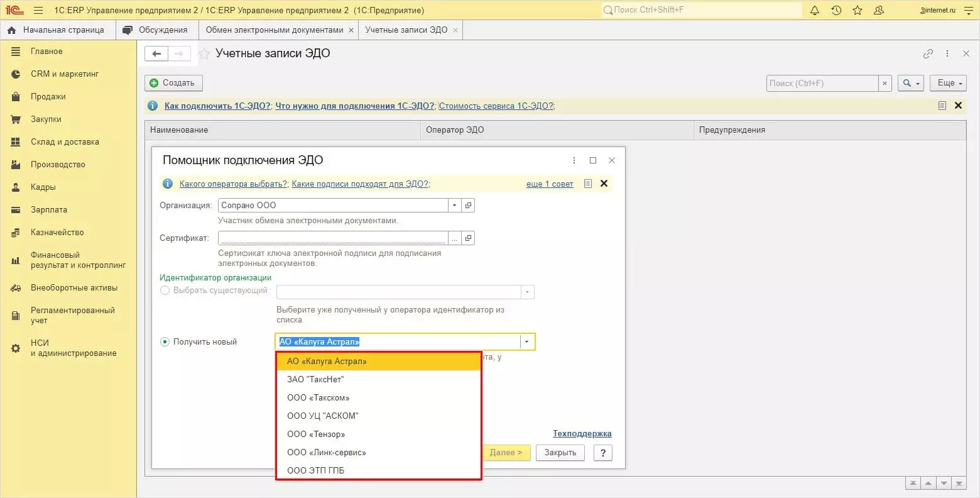Switch to the Начальная страница tab

(x=57, y=30)
